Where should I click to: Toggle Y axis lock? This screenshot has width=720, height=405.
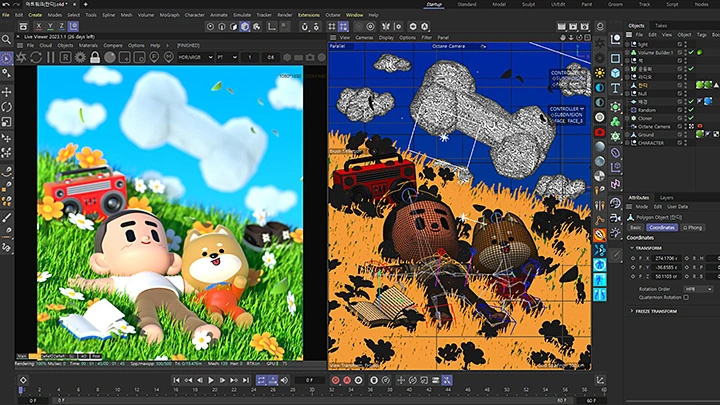pos(50,27)
